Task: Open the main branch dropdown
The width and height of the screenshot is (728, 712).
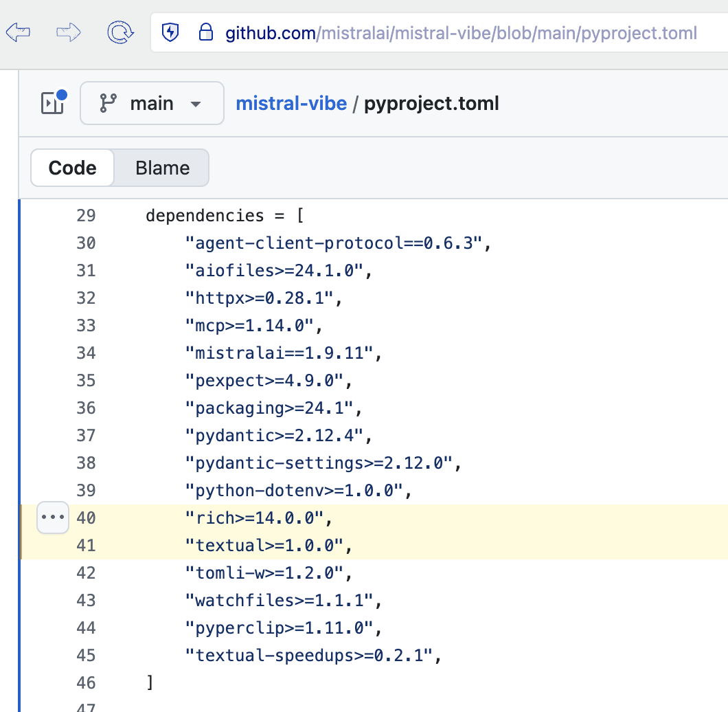Action: point(152,103)
